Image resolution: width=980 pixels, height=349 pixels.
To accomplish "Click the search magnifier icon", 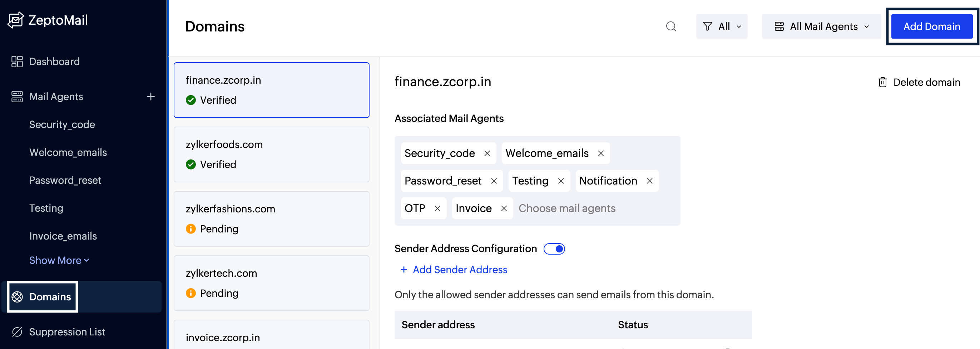I will tap(671, 27).
